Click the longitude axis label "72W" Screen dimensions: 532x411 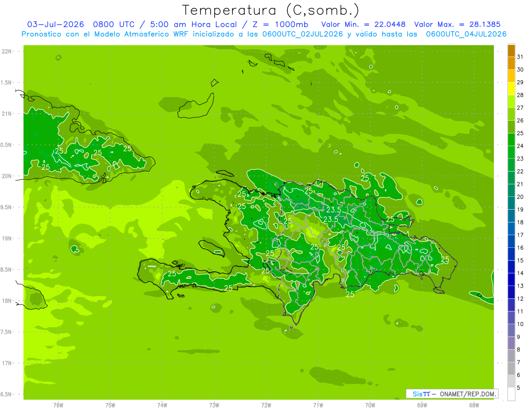point(266,405)
